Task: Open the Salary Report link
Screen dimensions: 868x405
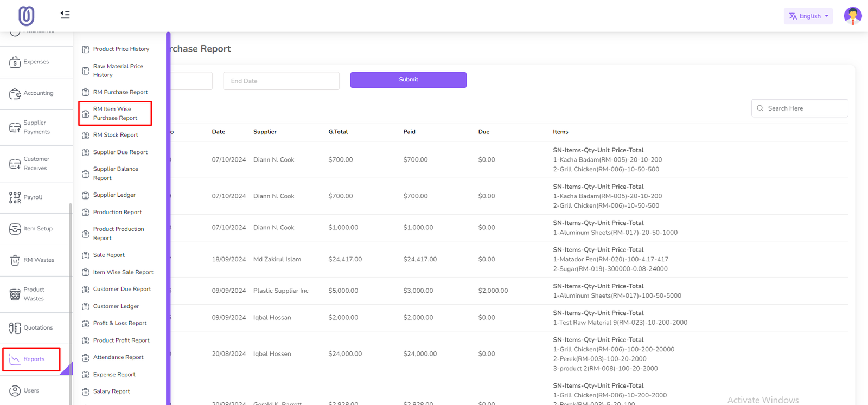Action: point(111,391)
